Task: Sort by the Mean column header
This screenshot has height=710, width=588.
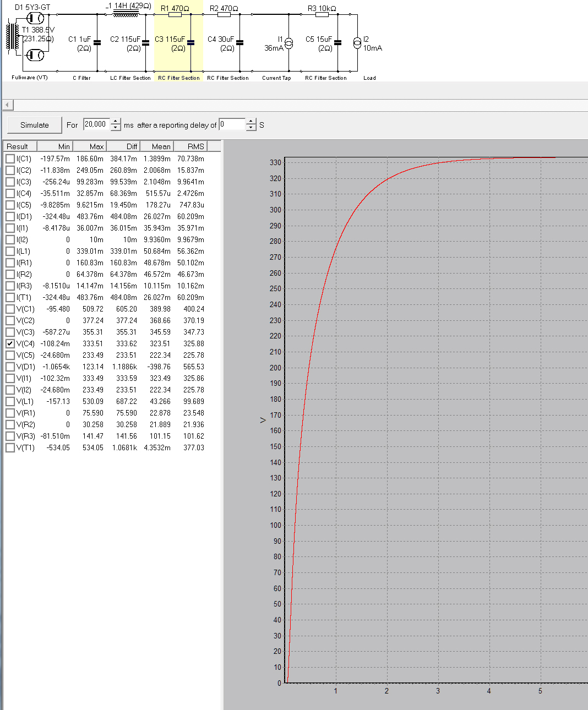Action: [157, 146]
